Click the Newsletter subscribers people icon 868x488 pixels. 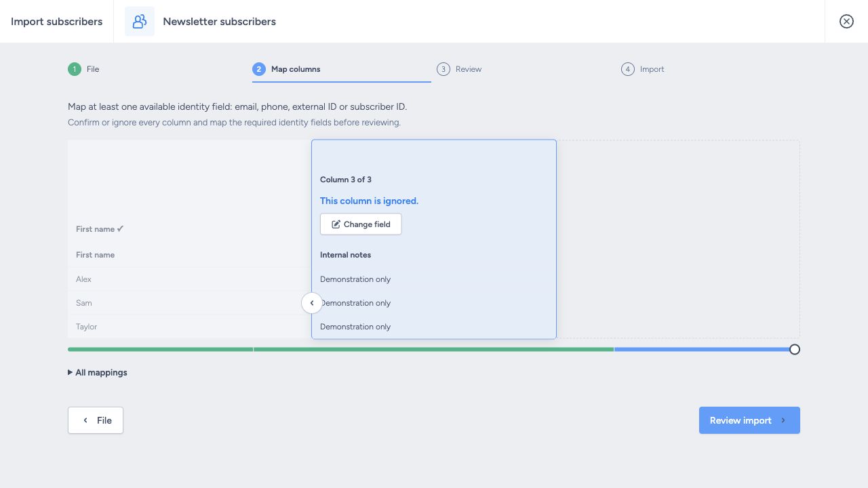(x=140, y=22)
